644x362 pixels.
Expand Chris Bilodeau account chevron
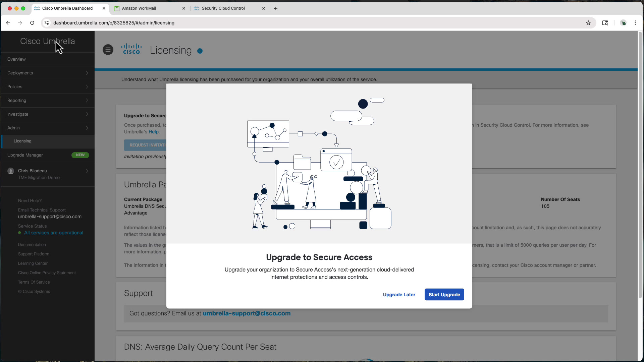[87, 171]
